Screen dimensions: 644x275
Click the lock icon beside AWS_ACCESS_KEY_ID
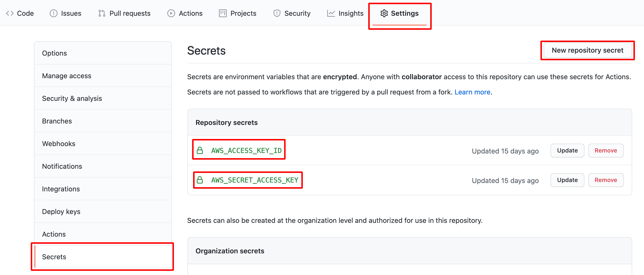tap(200, 150)
